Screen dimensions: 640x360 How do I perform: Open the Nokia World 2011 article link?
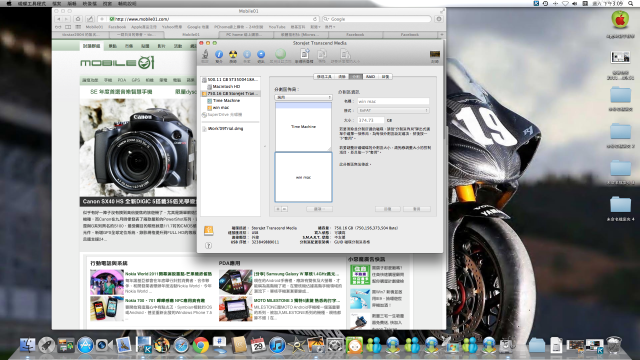169,274
